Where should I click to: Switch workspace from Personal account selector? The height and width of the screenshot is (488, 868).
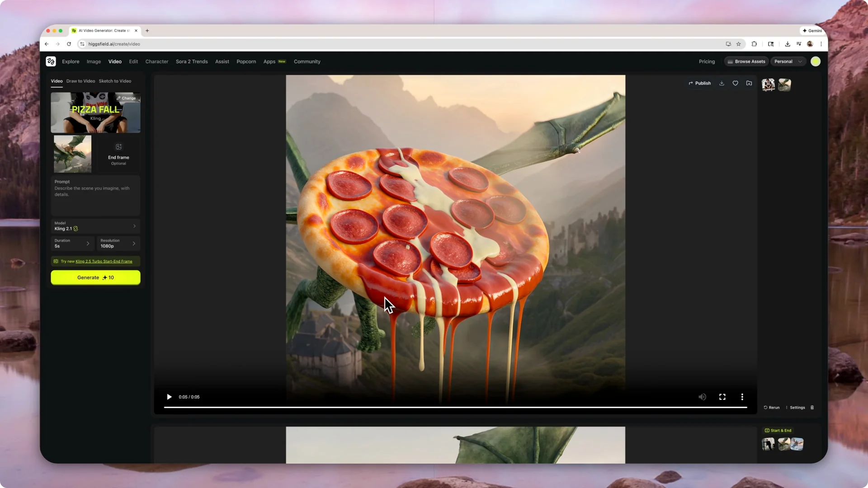(788, 61)
